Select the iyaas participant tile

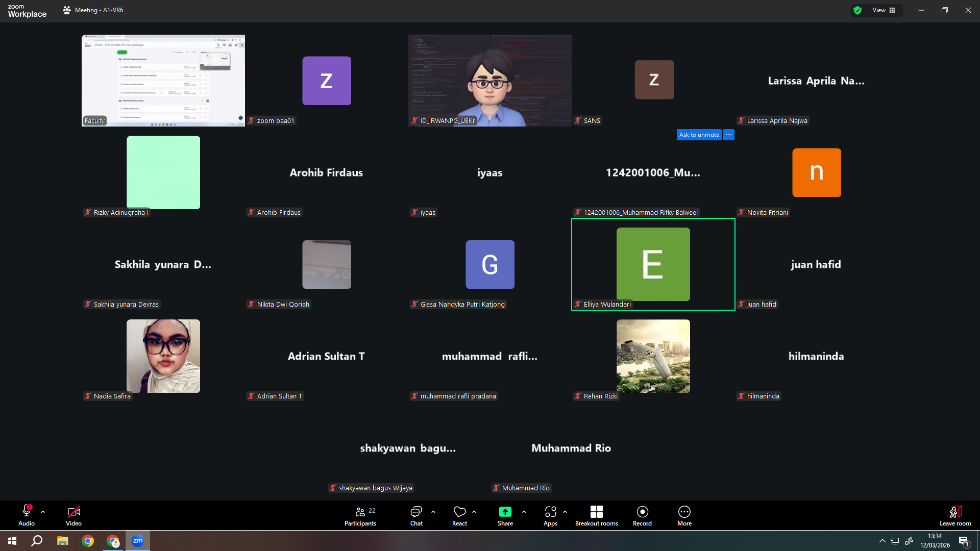pyautogui.click(x=490, y=172)
